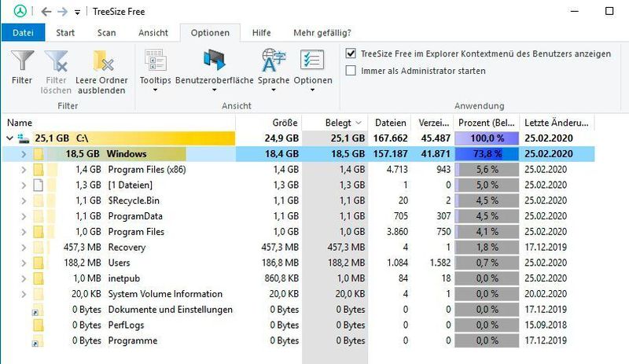Sort by the Dateien column header

tap(389, 123)
